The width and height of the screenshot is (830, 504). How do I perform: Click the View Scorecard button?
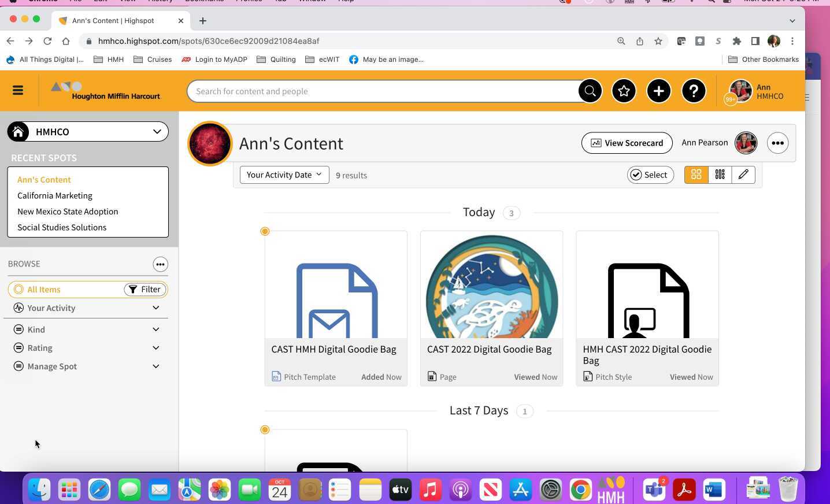pyautogui.click(x=627, y=143)
